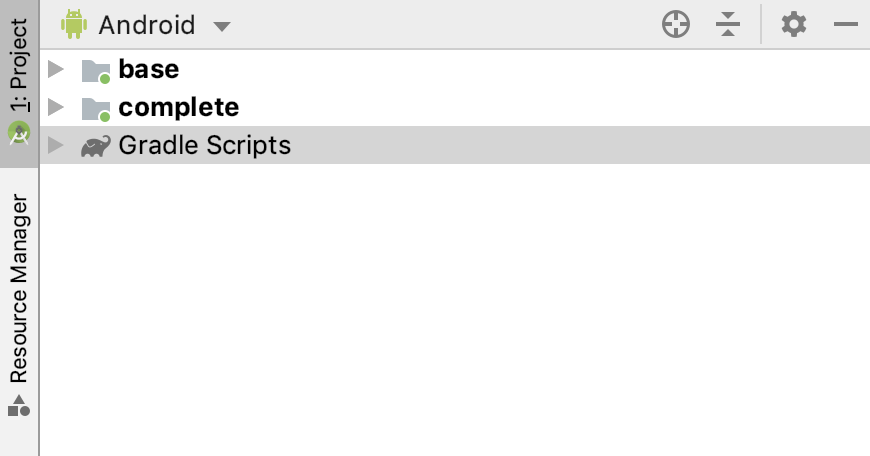The height and width of the screenshot is (456, 870).
Task: Click the Collapse All icon
Action: tap(728, 25)
